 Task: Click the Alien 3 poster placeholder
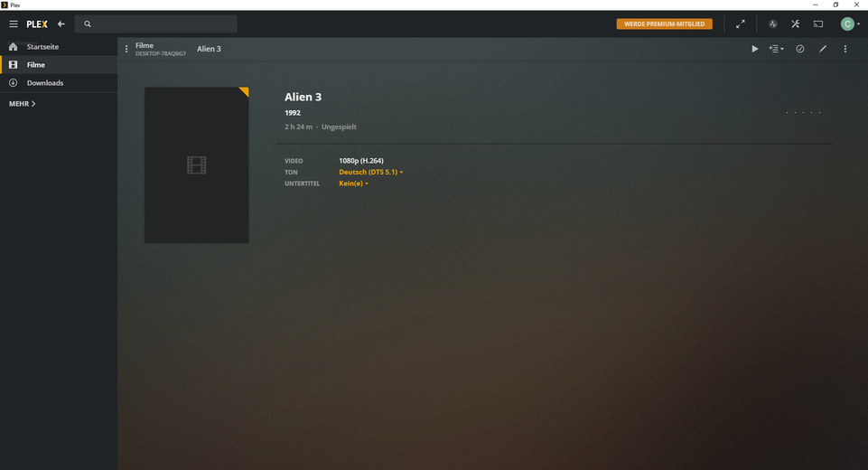coord(197,164)
